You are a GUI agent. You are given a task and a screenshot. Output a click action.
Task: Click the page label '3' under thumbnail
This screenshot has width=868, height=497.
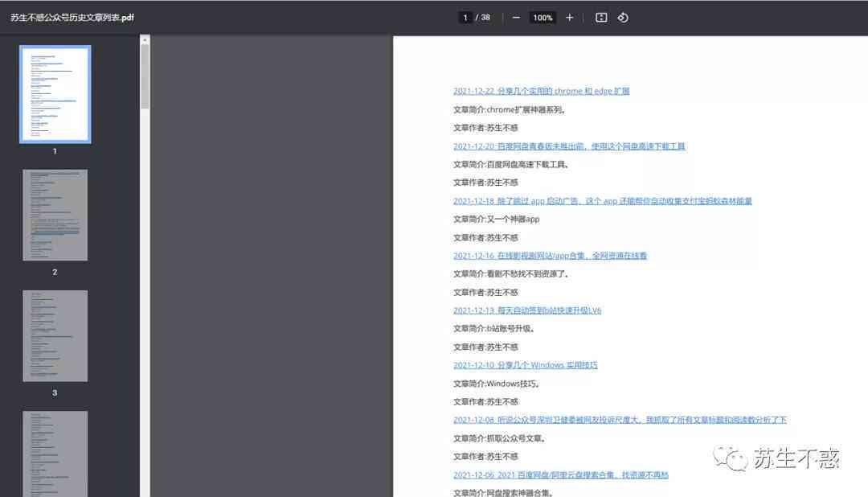(55, 392)
